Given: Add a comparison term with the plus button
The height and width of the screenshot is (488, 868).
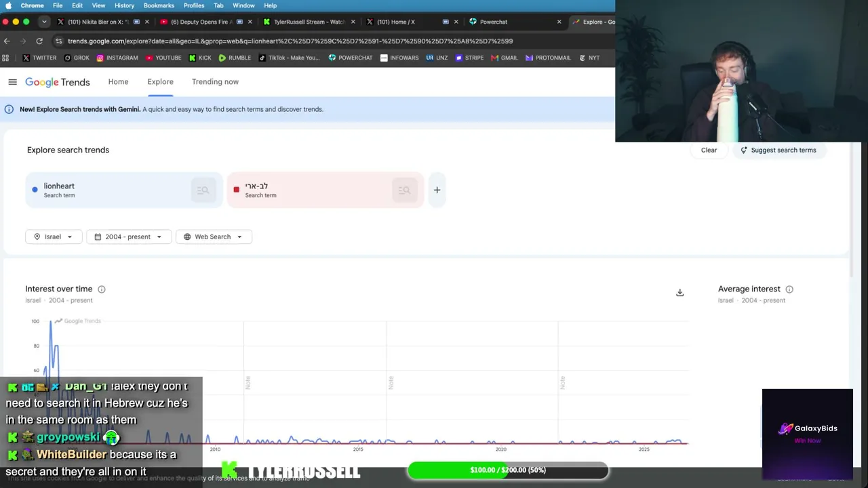Looking at the screenshot, I should coord(437,190).
